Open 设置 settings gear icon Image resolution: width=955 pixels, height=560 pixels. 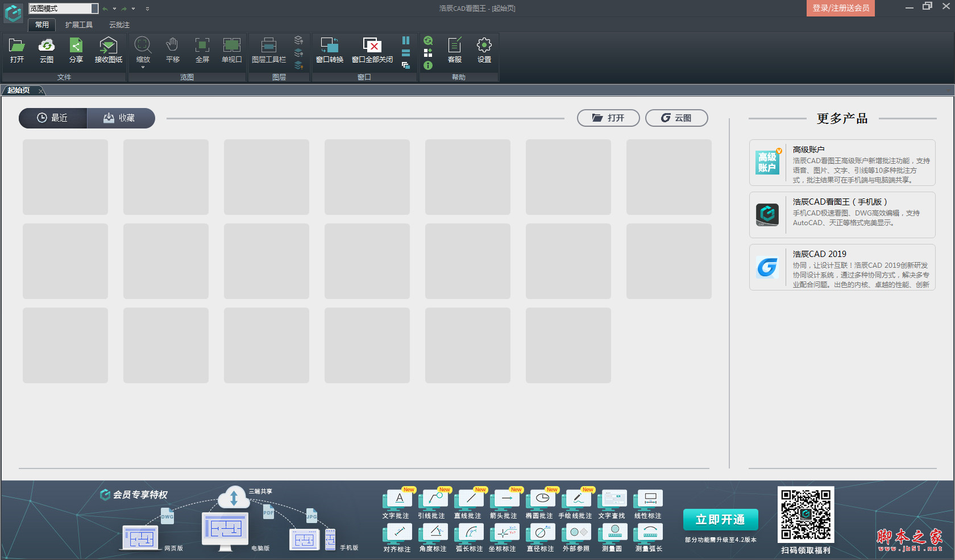point(484,50)
